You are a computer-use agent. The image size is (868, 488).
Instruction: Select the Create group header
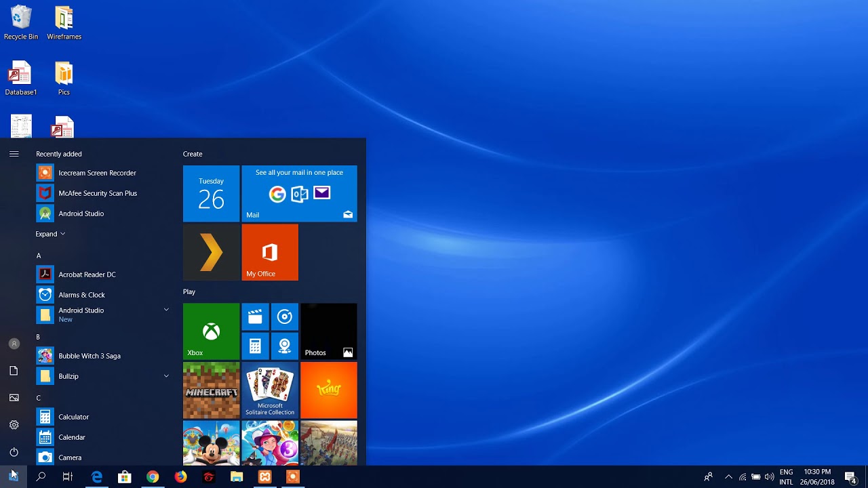[193, 154]
